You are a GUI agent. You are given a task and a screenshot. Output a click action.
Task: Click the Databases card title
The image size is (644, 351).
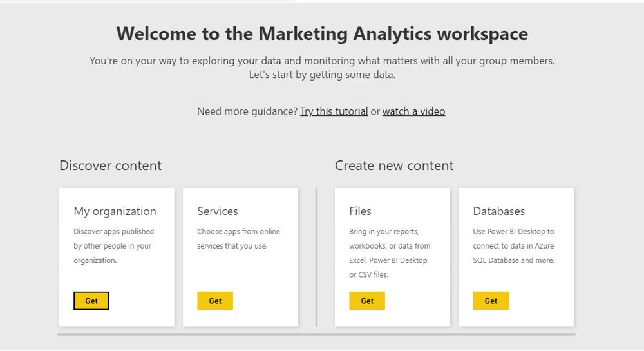click(x=499, y=211)
